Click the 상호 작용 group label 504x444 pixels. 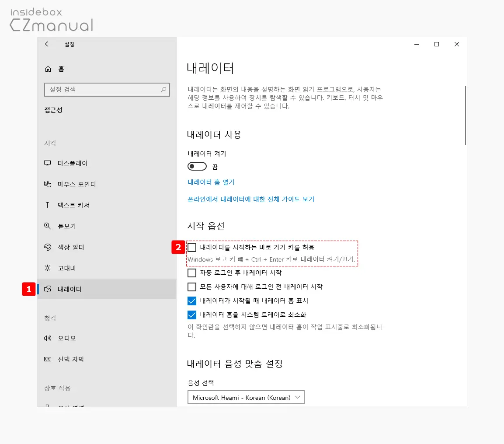[57, 388]
